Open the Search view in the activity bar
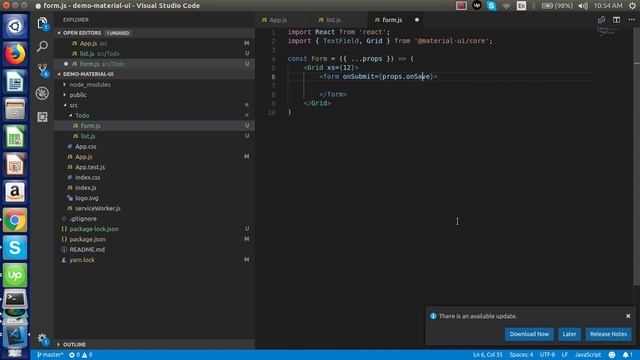The image size is (640, 360). click(42, 47)
